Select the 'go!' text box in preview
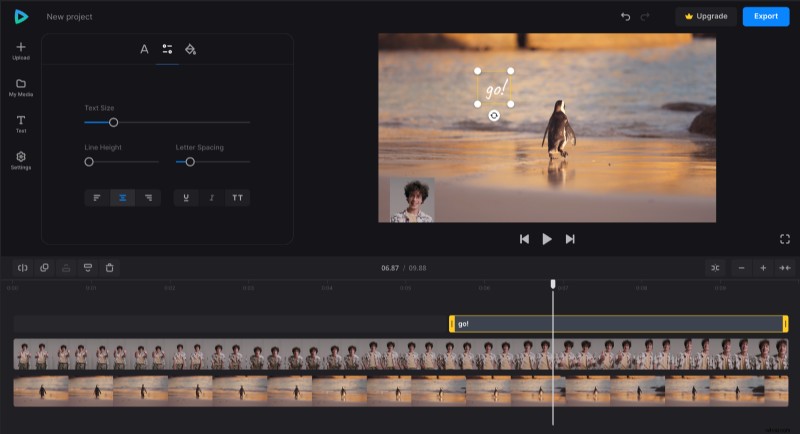Viewport: 800px width, 434px height. pyautogui.click(x=494, y=88)
